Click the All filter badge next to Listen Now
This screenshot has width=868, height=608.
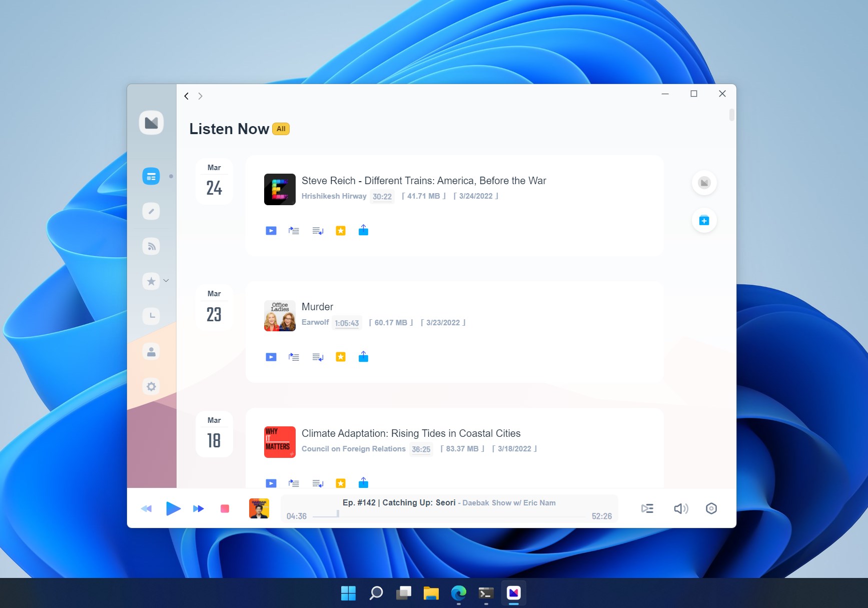(x=281, y=129)
